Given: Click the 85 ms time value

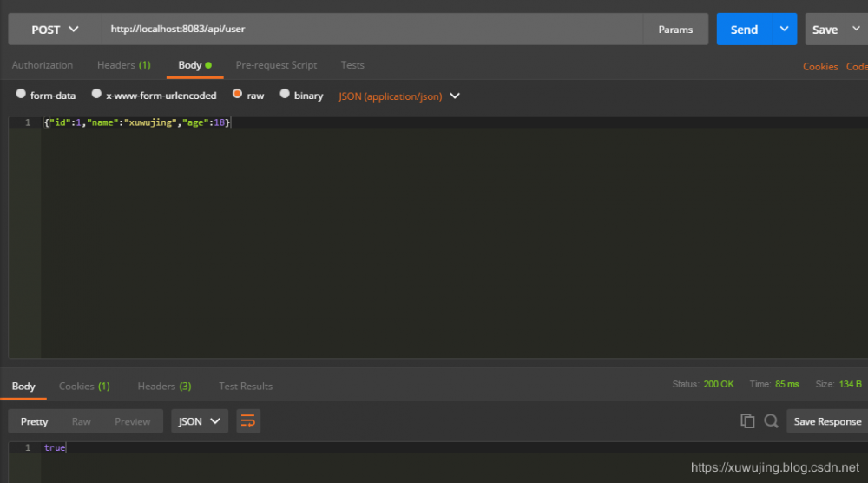Looking at the screenshot, I should coord(786,384).
